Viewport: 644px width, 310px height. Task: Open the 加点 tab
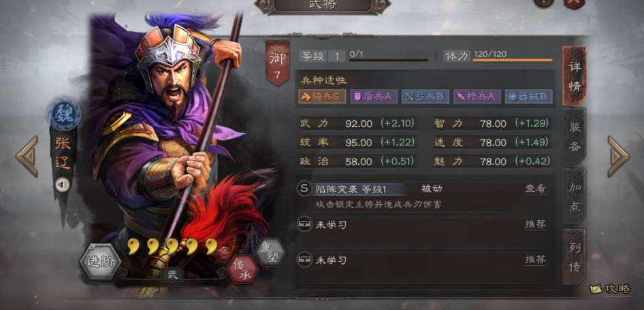(x=574, y=197)
